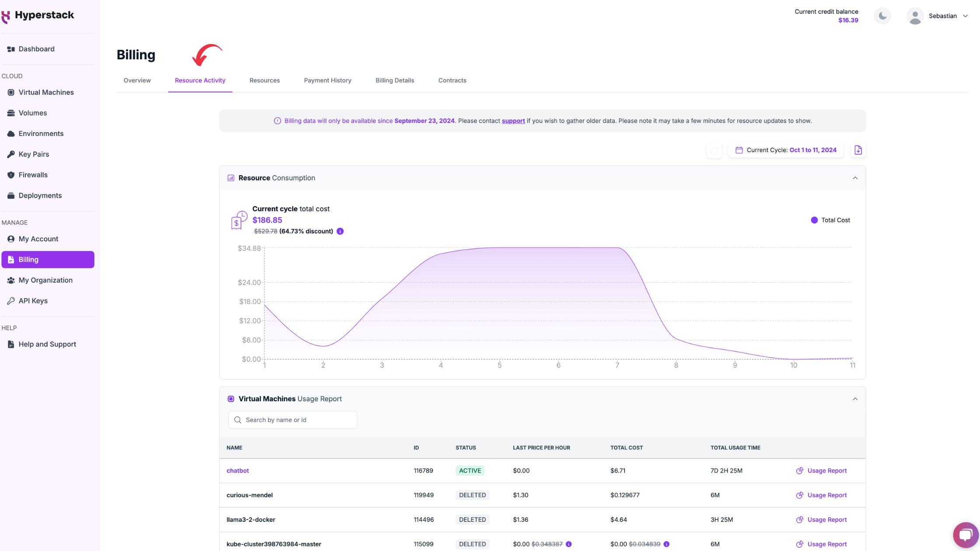This screenshot has height=551, width=980.
Task: Select Resource Activity tab
Action: click(x=200, y=80)
